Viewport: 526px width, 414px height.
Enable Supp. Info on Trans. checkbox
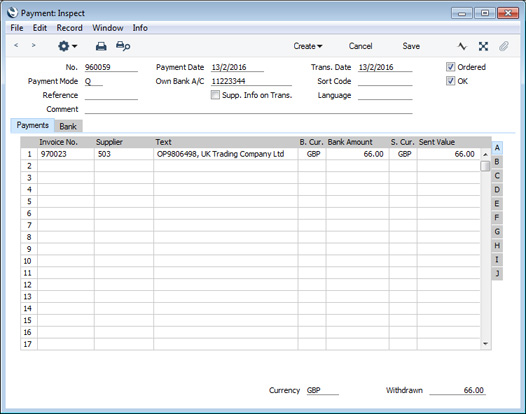pos(215,95)
